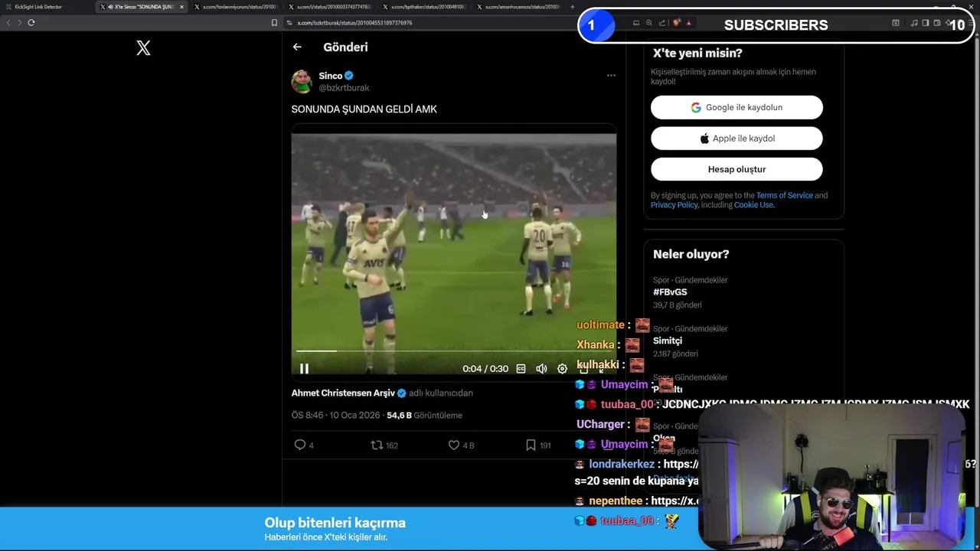Viewport: 980px width, 551px height.
Task: Open the Privacy Policy link
Action: pos(674,205)
